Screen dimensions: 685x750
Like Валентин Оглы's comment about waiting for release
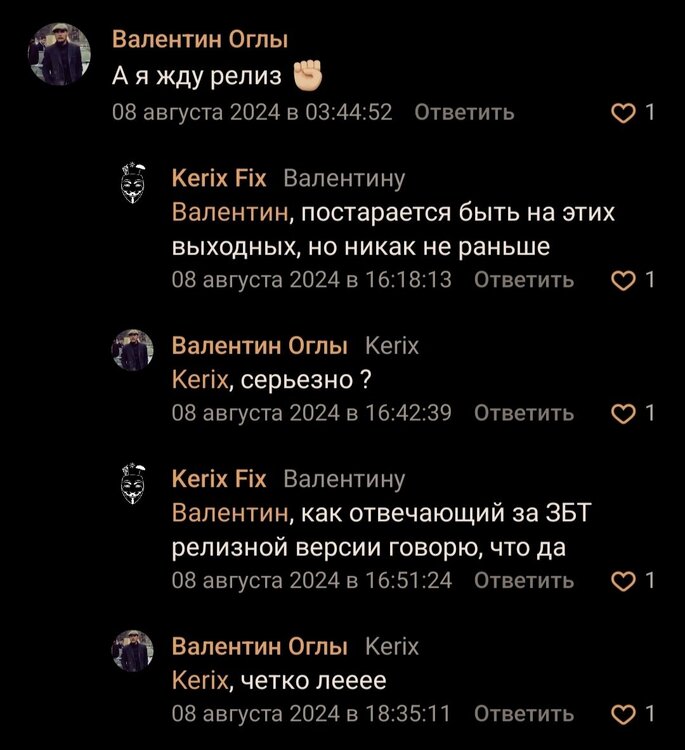tap(623, 113)
